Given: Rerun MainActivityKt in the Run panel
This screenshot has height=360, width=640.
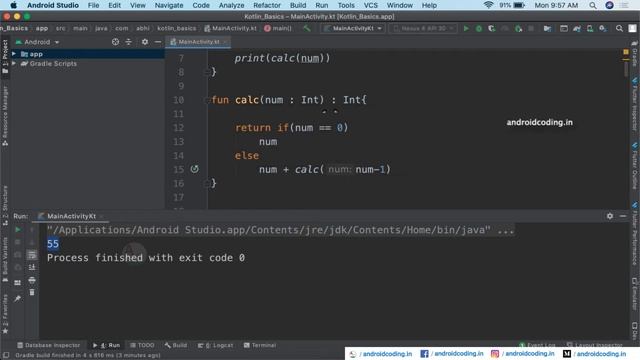Looking at the screenshot, I should coord(18,230).
